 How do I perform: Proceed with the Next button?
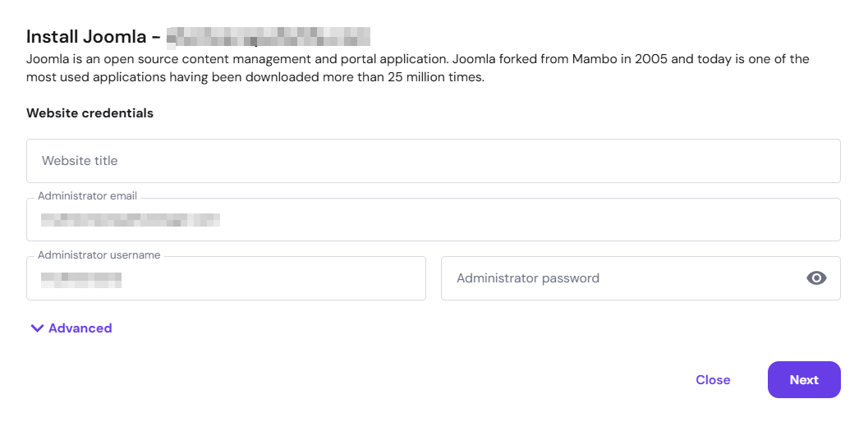[x=804, y=379]
